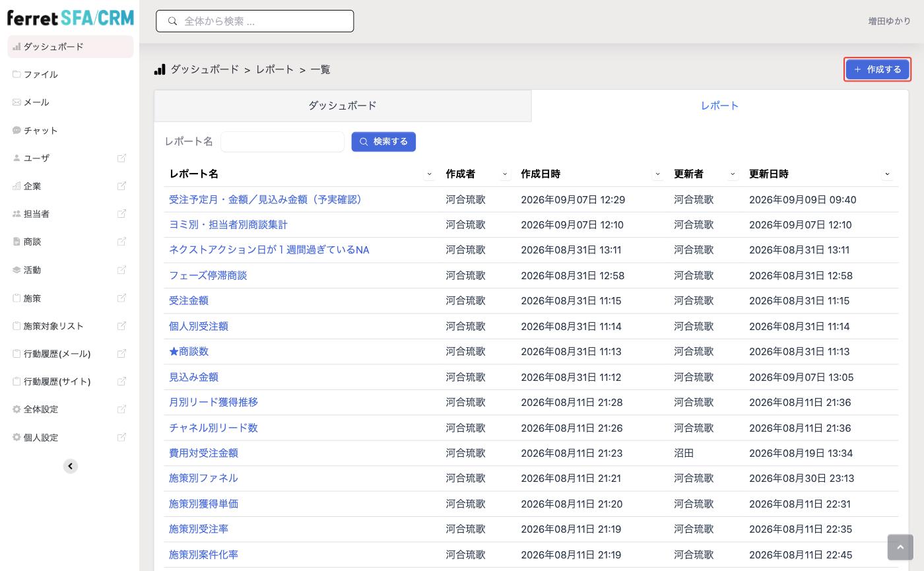Collapse the sidebar with the chevron button

[x=71, y=466]
